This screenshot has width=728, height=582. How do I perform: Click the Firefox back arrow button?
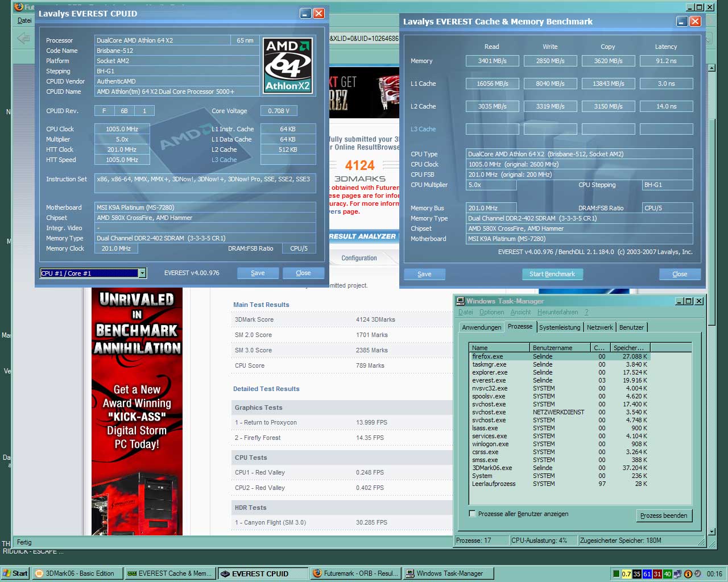pos(23,39)
